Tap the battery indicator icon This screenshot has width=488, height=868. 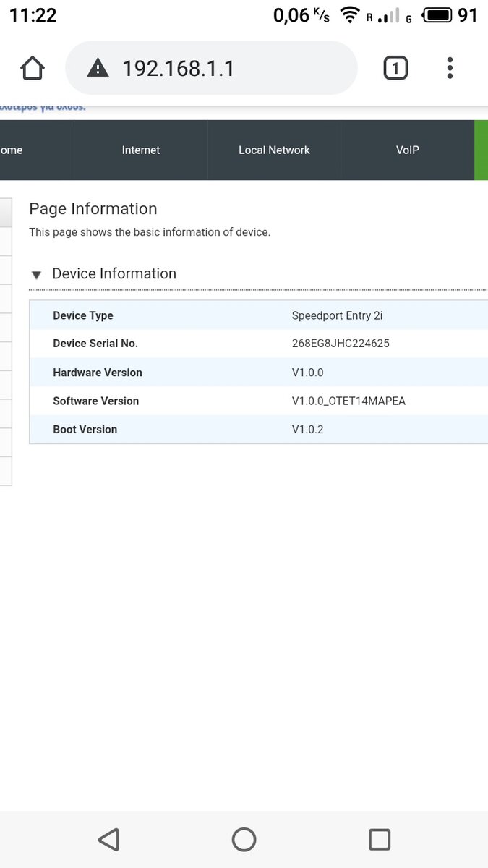(438, 14)
